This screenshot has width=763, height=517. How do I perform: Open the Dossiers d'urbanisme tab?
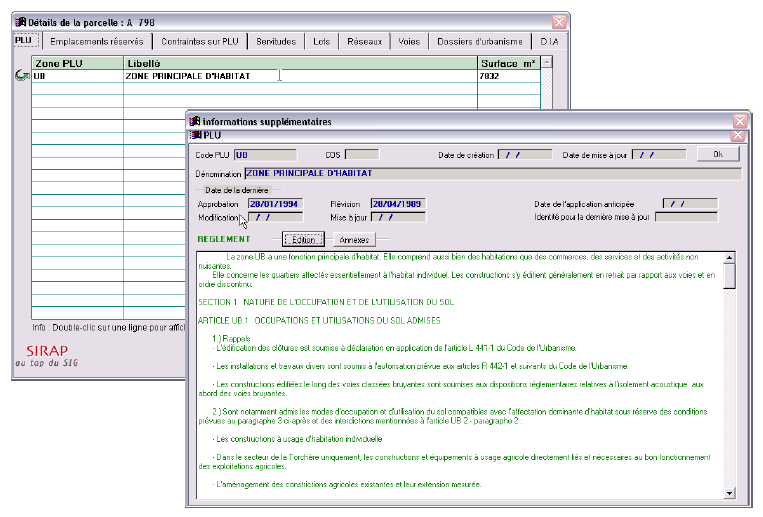tap(479, 41)
